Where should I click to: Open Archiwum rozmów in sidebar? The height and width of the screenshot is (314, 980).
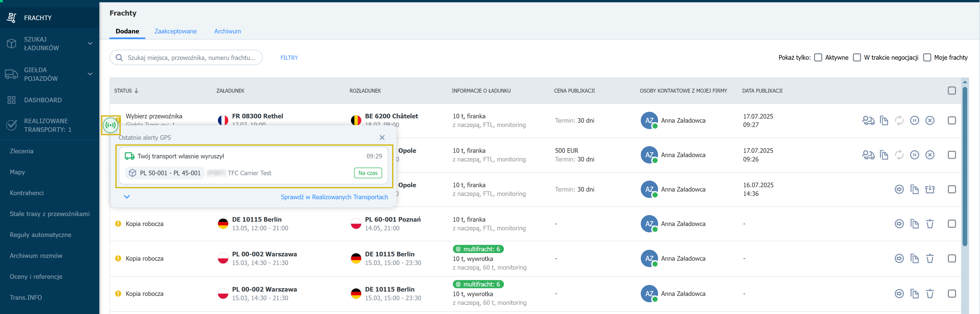click(36, 255)
